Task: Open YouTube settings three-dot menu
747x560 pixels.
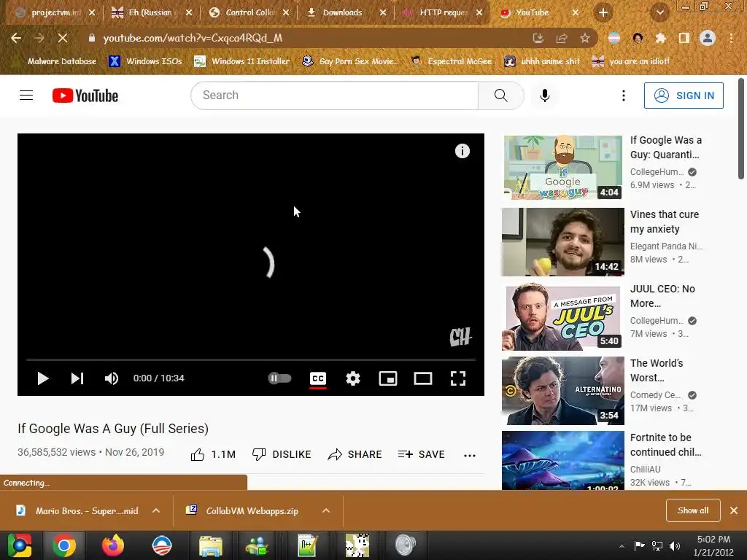Action: pos(623,96)
